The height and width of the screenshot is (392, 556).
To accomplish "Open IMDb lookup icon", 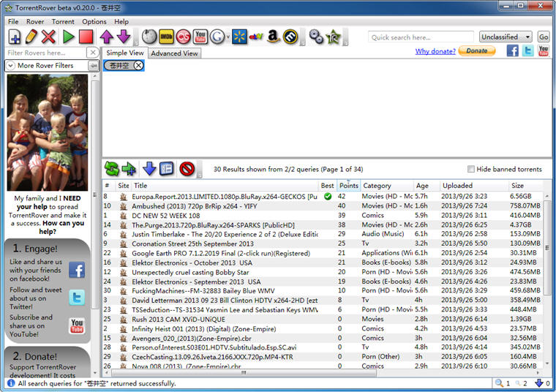I will (x=166, y=37).
